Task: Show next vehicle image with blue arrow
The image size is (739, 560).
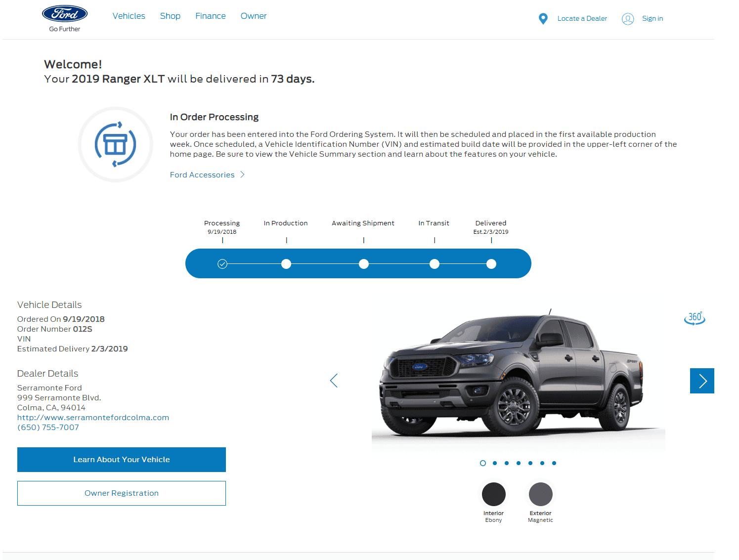Action: pyautogui.click(x=702, y=381)
